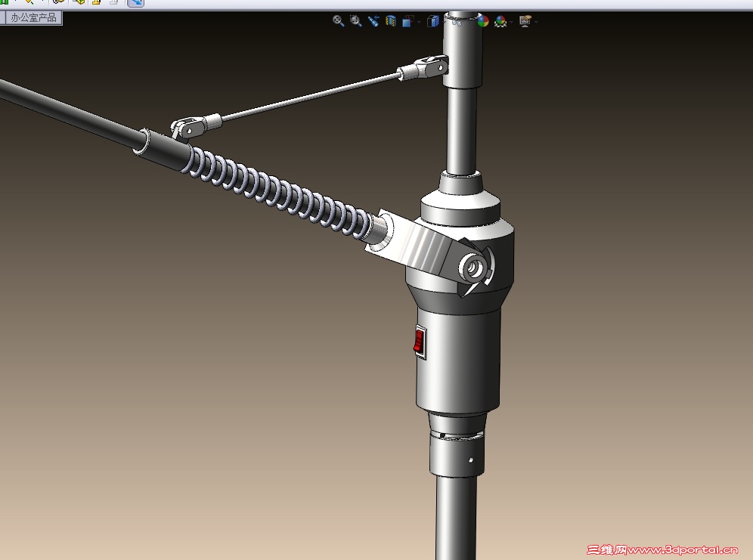Choose the Display Style cube icon
This screenshot has width=753, height=560.
[x=433, y=21]
